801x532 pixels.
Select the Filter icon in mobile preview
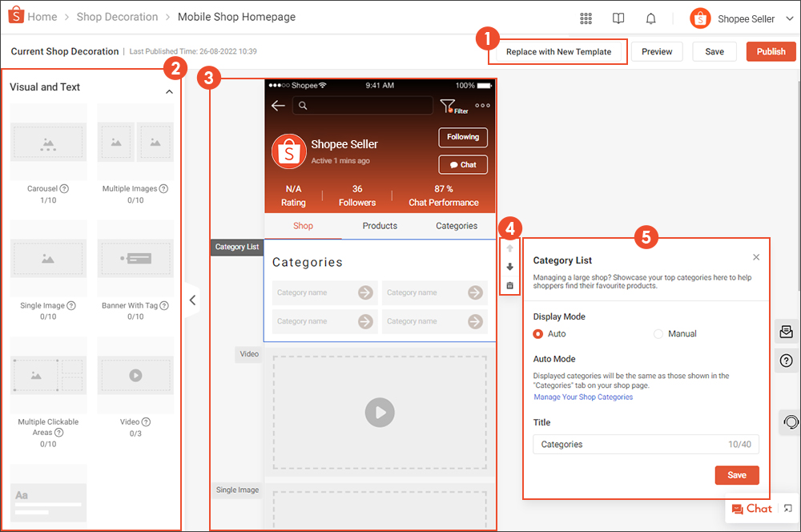tap(449, 105)
